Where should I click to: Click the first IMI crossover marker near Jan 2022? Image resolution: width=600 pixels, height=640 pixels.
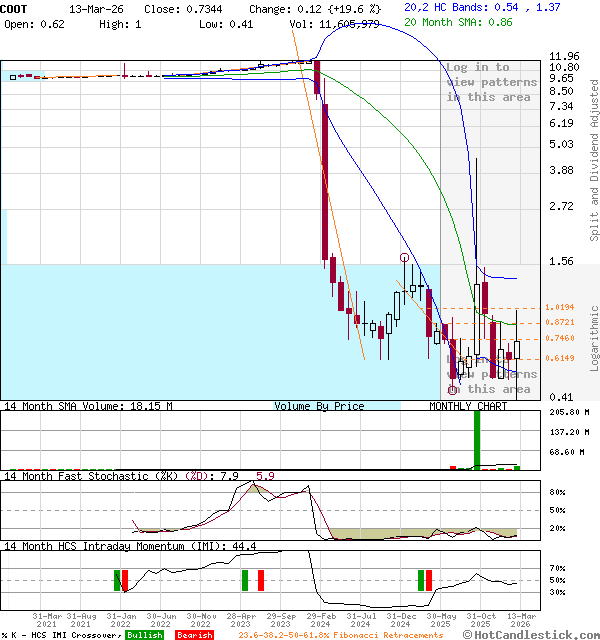pyautogui.click(x=120, y=580)
